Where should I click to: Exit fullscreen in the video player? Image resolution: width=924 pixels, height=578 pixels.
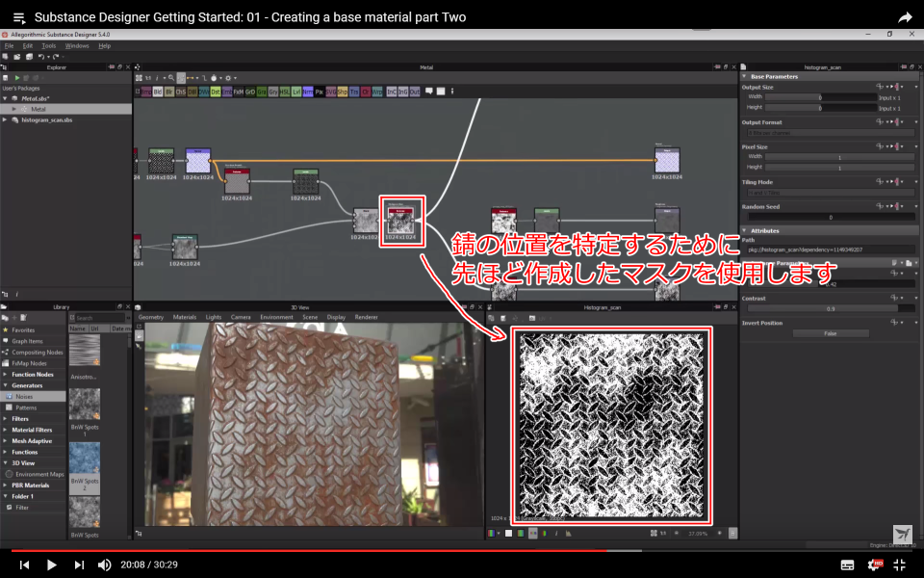[x=900, y=565]
